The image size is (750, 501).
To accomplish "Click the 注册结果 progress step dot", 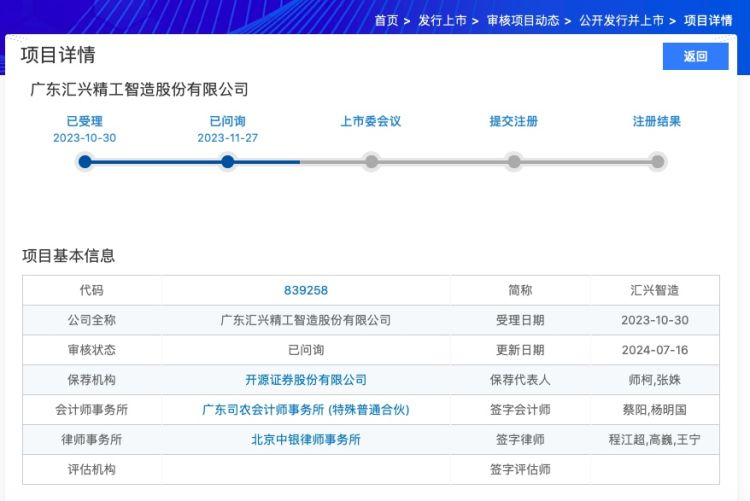I will tap(657, 162).
